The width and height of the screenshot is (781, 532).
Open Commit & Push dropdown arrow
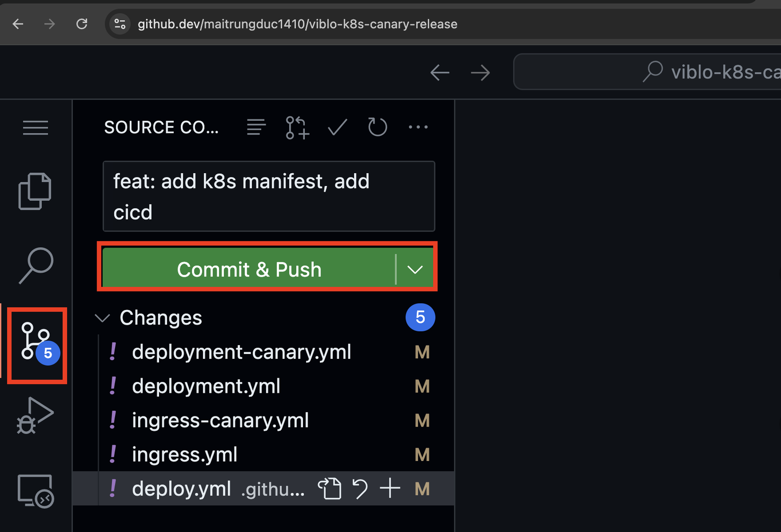tap(415, 270)
